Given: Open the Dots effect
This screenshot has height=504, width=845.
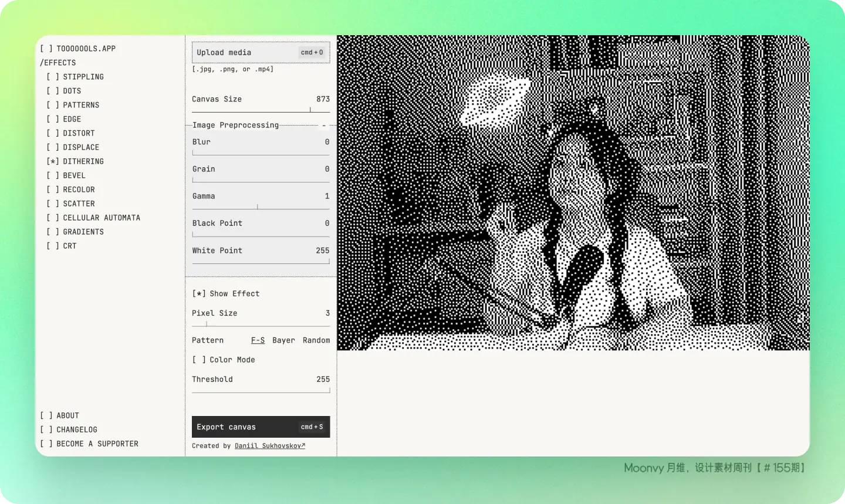Looking at the screenshot, I should [72, 91].
